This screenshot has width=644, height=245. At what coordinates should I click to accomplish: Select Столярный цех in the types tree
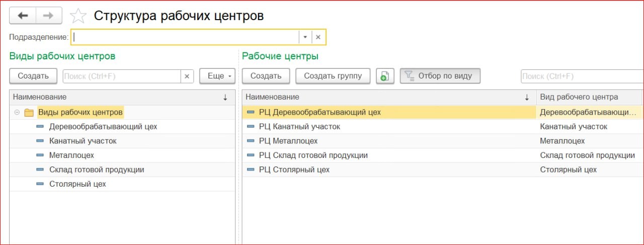(x=77, y=184)
